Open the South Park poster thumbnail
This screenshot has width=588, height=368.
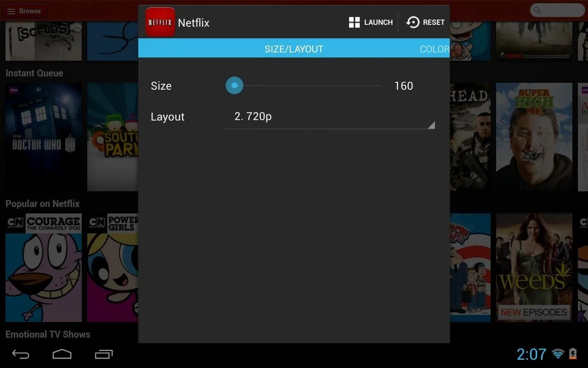(x=113, y=137)
